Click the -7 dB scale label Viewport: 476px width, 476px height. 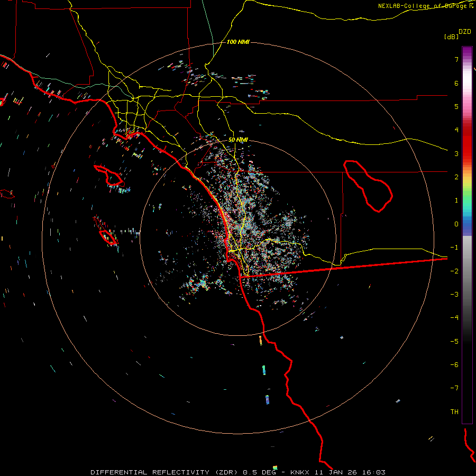click(454, 388)
